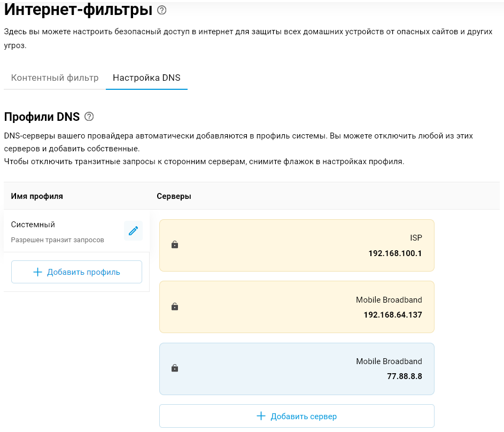
Task: Click the help icon beside Интернет-фильтры heading
Action: [x=162, y=10]
